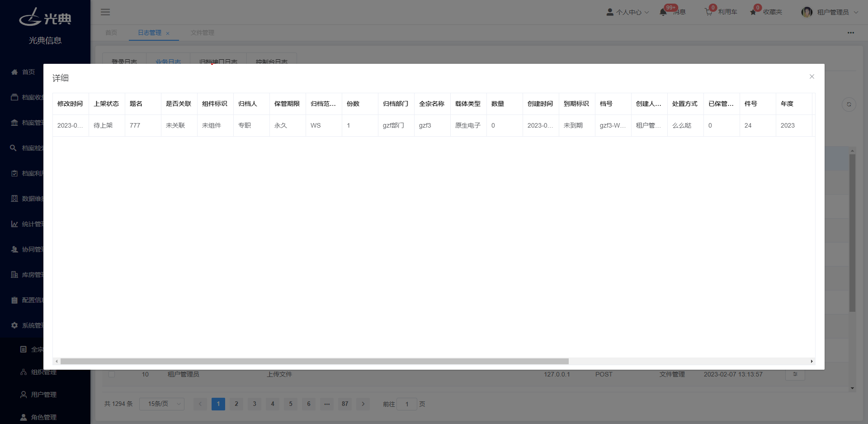
Task: Go to page 87 in pagination
Action: [x=345, y=404]
